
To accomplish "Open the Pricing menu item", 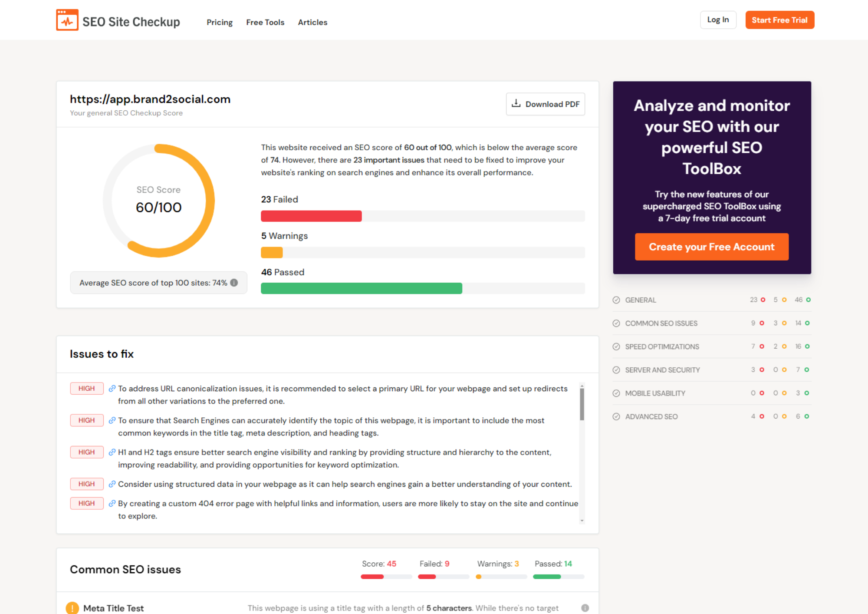I will click(x=219, y=22).
